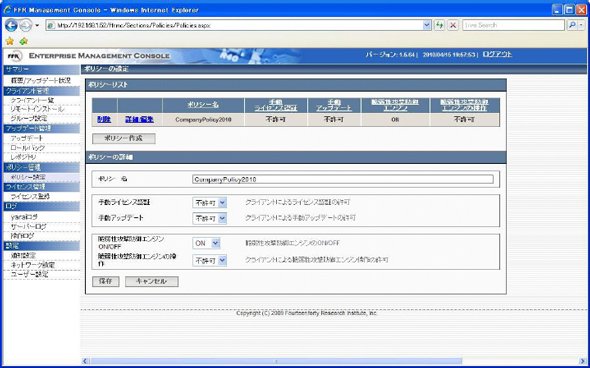Click the browser Back arrow button
Viewport: 590px width, 368px height.
point(11,25)
